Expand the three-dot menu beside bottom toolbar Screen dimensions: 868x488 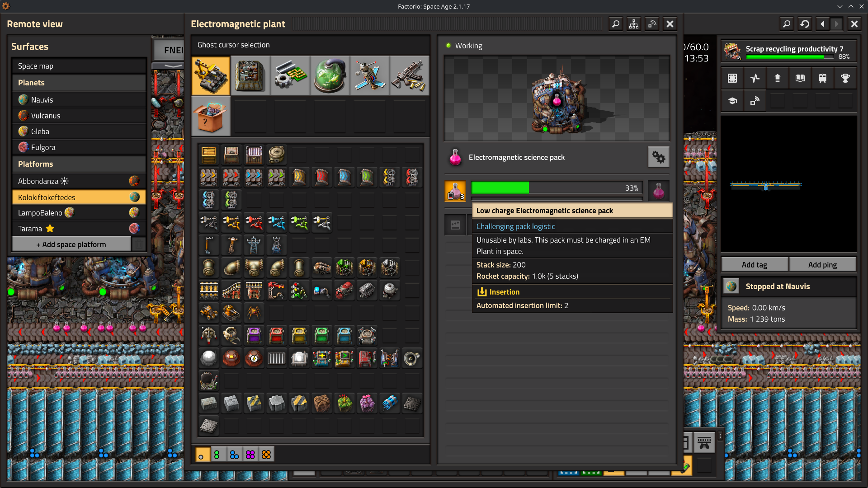click(x=720, y=436)
